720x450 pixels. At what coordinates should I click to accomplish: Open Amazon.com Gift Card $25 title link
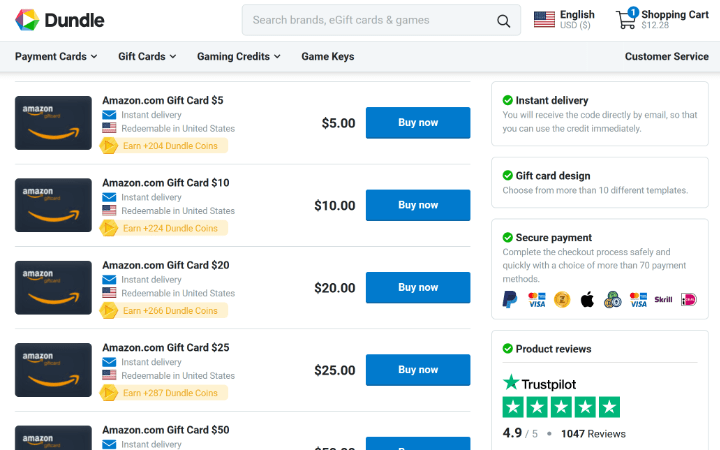166,348
